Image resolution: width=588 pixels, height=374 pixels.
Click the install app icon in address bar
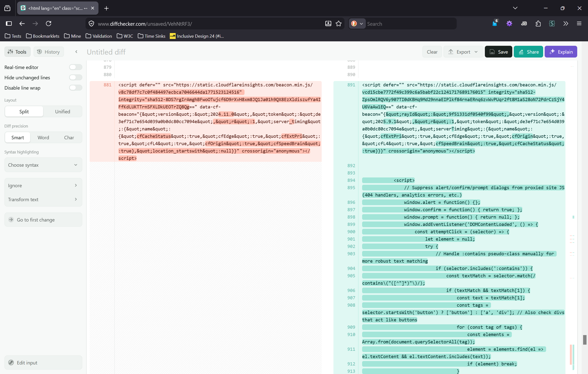pyautogui.click(x=328, y=23)
